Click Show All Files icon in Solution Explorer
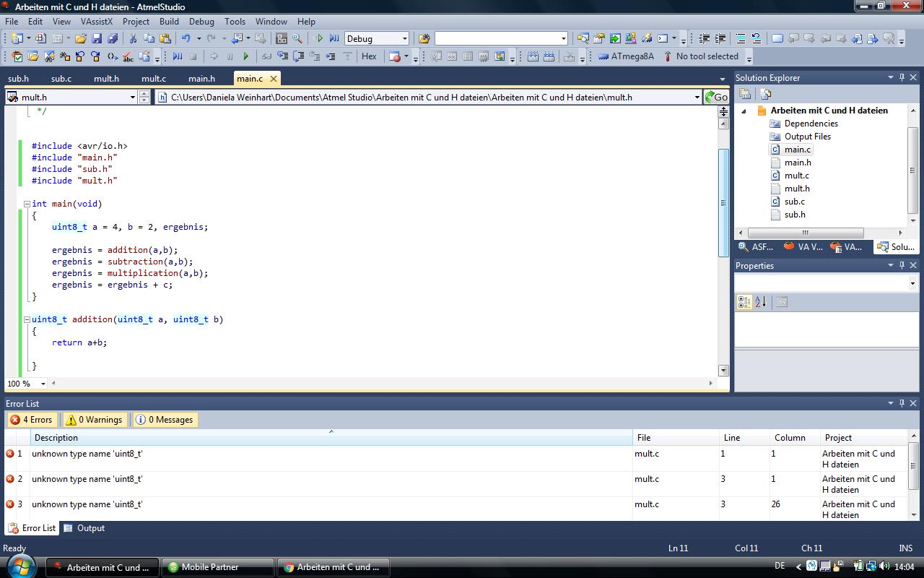 [765, 94]
